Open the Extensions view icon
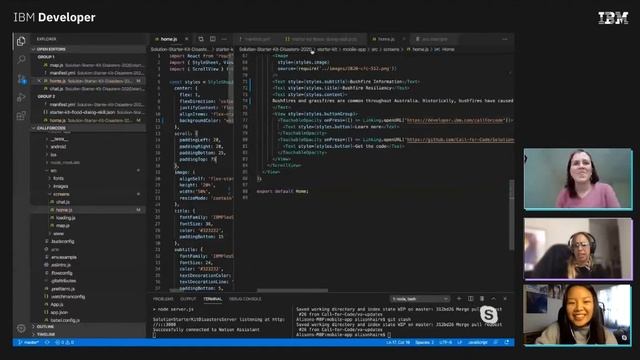The height and width of the screenshot is (360, 640). coord(21,116)
